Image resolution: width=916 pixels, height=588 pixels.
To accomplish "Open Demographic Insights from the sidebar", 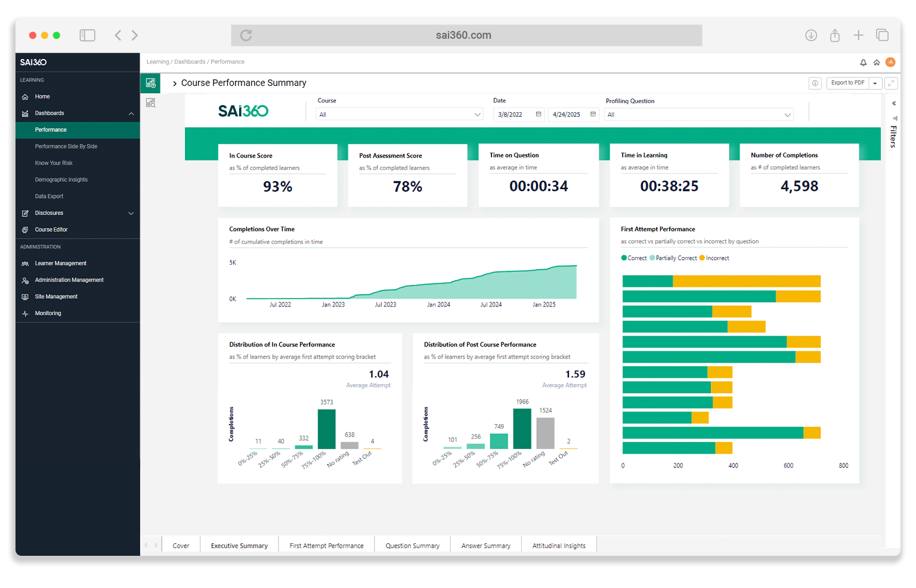I will [x=61, y=180].
